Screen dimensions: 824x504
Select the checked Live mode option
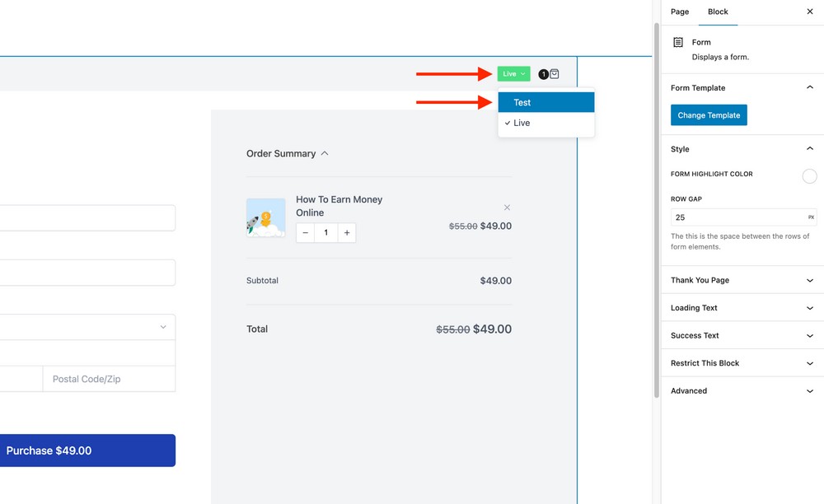coord(548,122)
